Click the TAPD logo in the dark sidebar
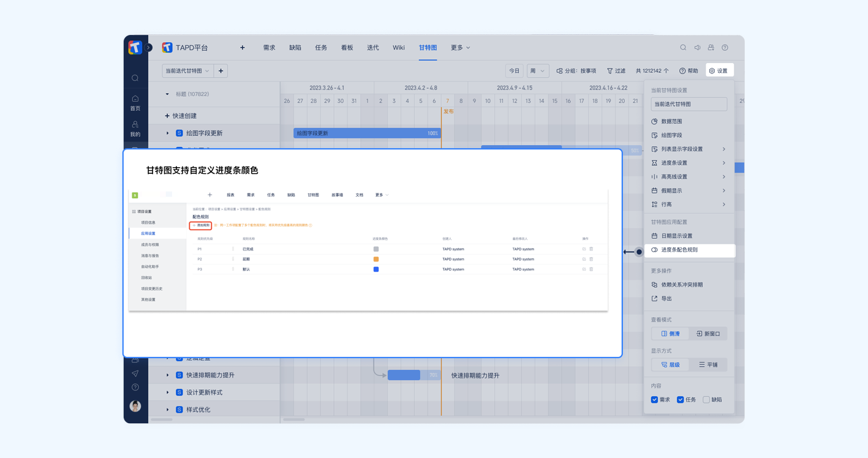This screenshot has height=458, width=868. (x=135, y=47)
